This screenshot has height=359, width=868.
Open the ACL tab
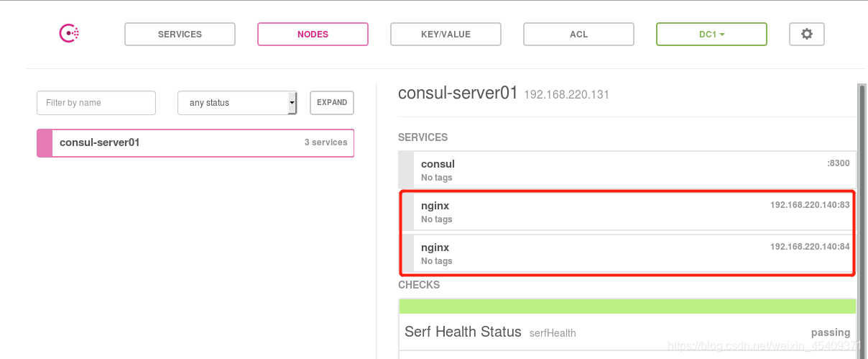[x=578, y=34]
